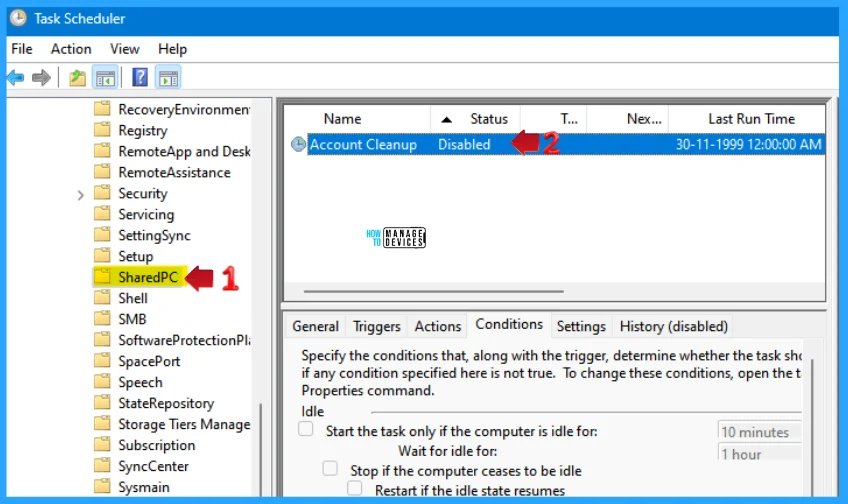Click the Registry folder icon
The height and width of the screenshot is (504, 848).
(102, 130)
